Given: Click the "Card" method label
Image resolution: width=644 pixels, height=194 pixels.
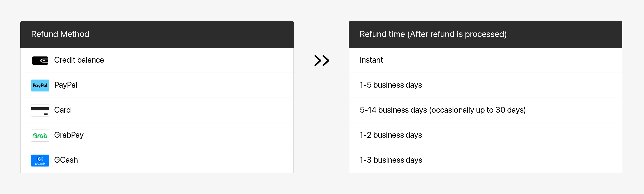Looking at the screenshot, I should pos(63,110).
